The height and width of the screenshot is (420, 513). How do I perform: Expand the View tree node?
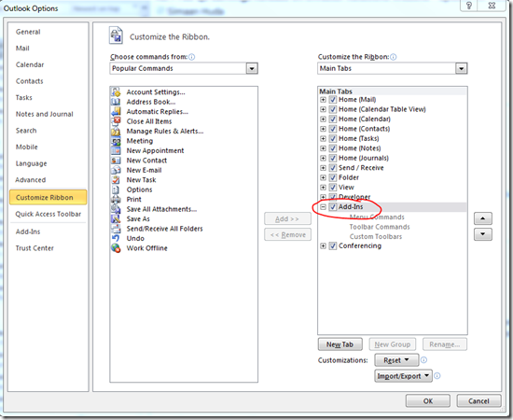(x=323, y=188)
